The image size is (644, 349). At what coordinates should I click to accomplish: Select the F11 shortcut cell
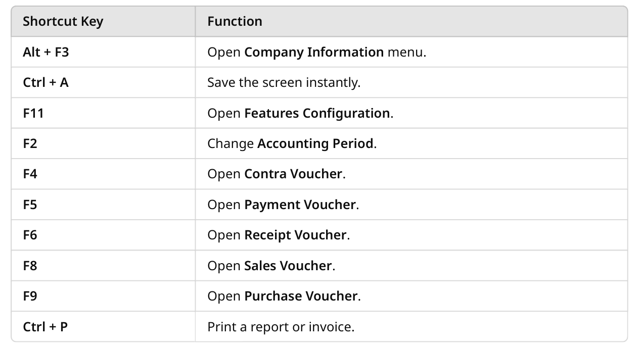click(x=103, y=113)
